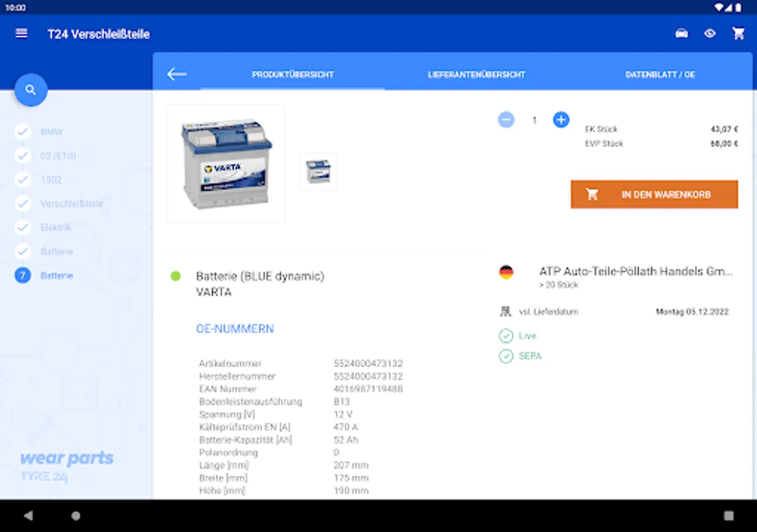
Task: Decrease quantity with the minus button
Action: (x=506, y=120)
